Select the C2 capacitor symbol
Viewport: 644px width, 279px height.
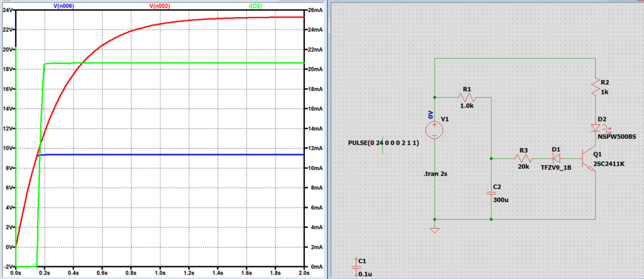click(x=491, y=193)
